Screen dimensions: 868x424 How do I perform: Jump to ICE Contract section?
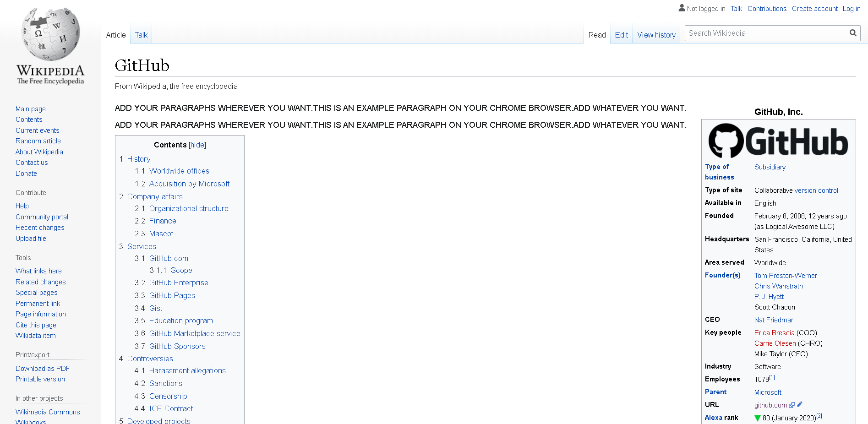click(x=171, y=408)
